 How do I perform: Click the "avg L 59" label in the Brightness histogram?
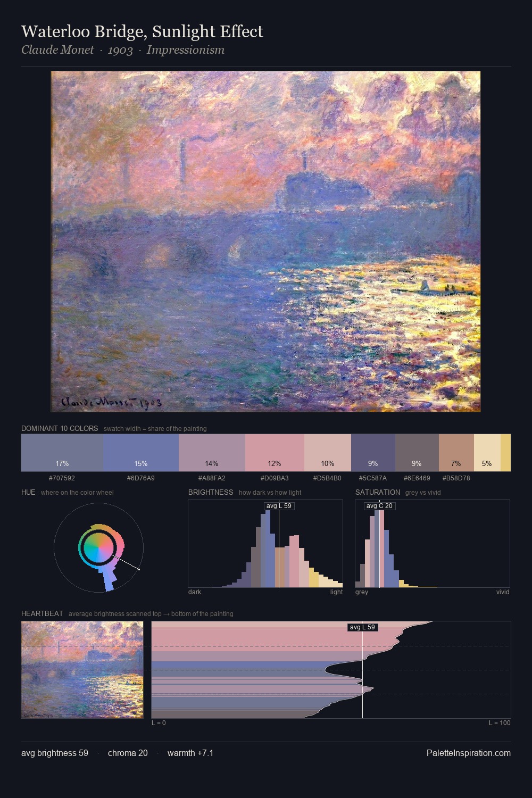tap(279, 506)
